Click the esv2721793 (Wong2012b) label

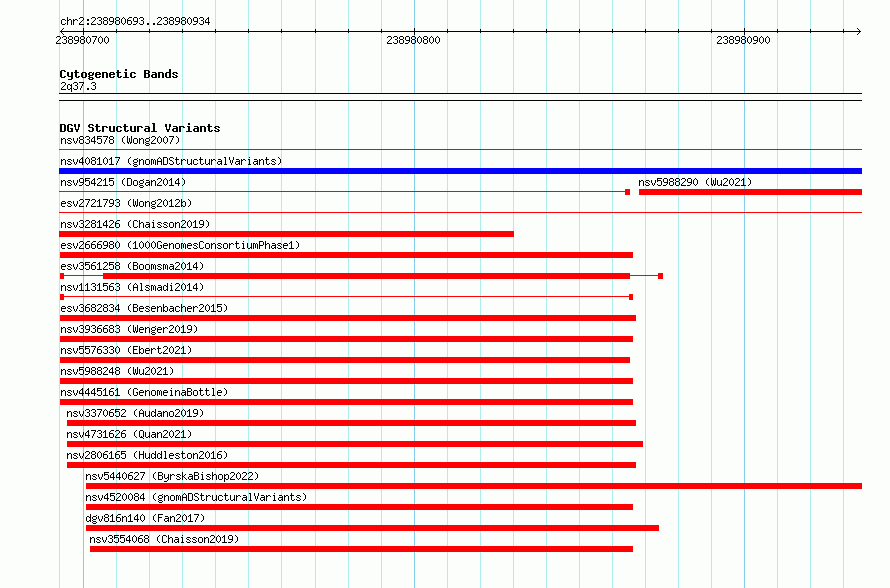(x=126, y=203)
